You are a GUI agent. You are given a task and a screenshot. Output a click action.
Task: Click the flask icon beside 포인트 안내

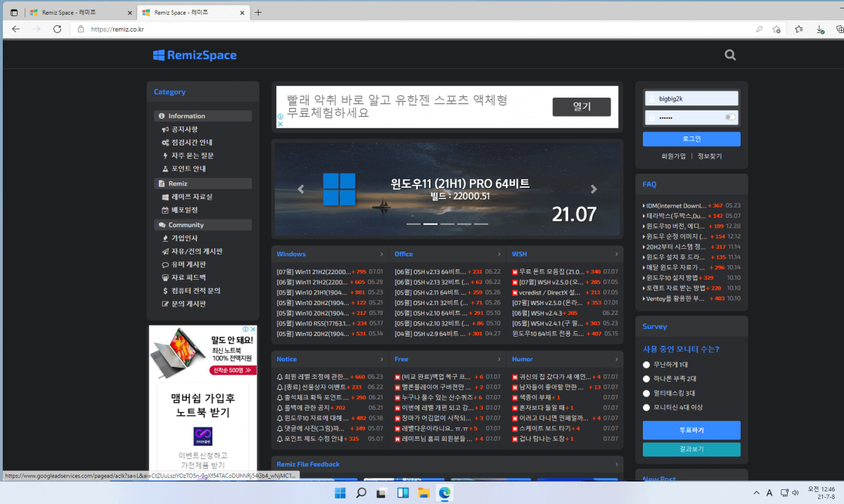165,169
